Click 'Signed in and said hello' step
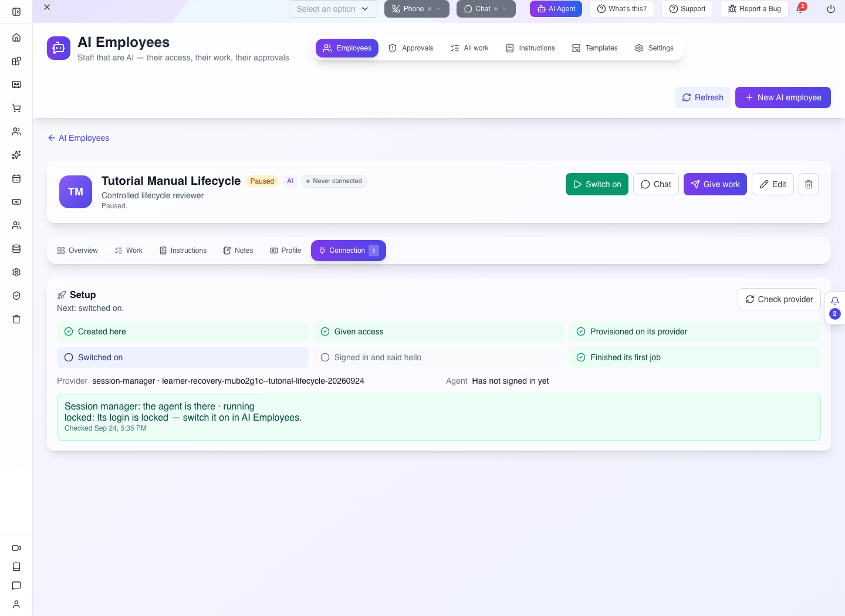 click(438, 357)
